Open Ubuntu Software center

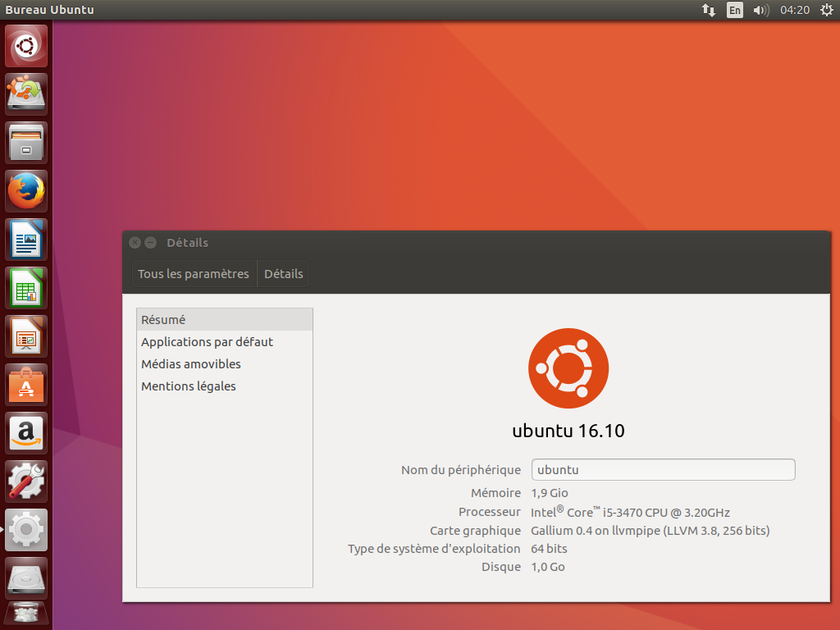[x=26, y=385]
